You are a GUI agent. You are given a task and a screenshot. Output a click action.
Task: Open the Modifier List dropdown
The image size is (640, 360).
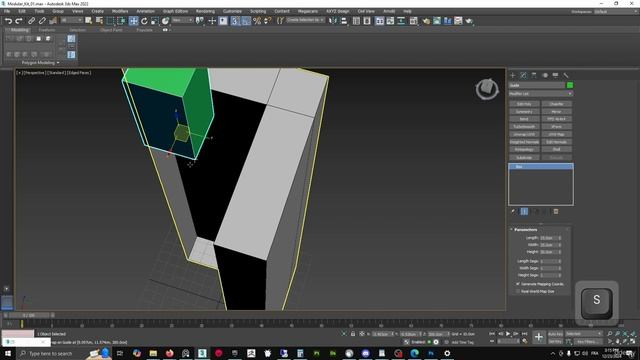[x=540, y=94]
